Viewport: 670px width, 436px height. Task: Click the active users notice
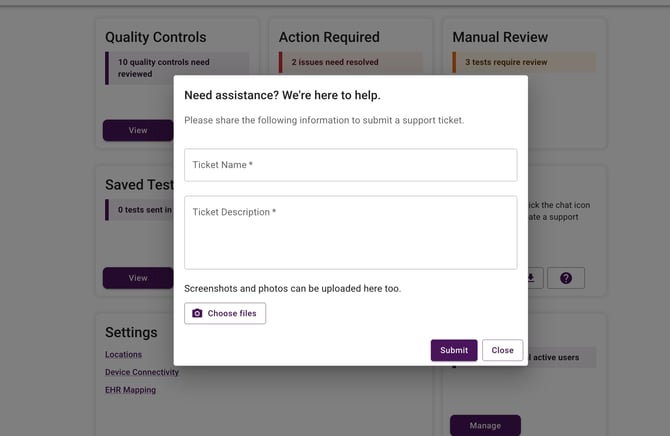pos(560,357)
